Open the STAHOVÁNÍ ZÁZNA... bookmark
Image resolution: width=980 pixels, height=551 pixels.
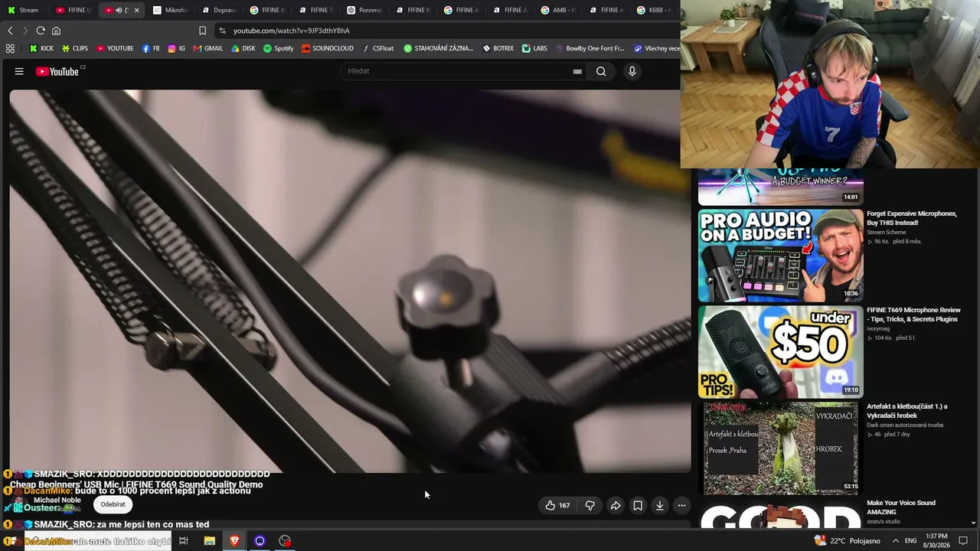tap(439, 48)
